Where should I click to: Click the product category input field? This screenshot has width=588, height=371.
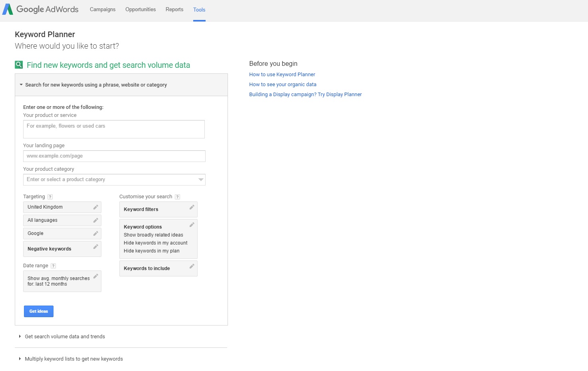point(114,180)
